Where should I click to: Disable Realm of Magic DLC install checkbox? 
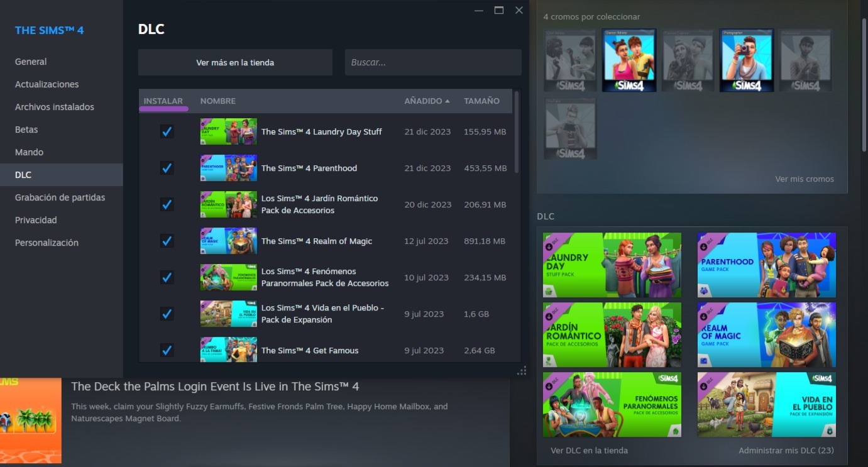click(x=167, y=241)
